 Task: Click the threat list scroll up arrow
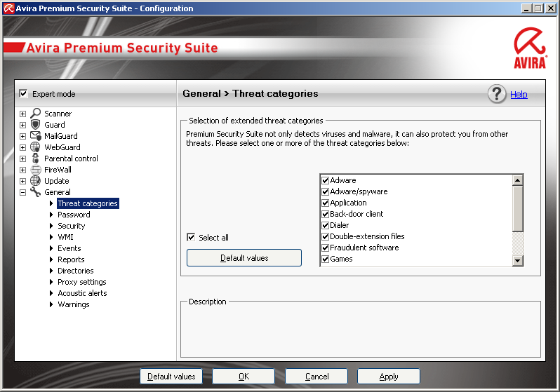[x=517, y=180]
